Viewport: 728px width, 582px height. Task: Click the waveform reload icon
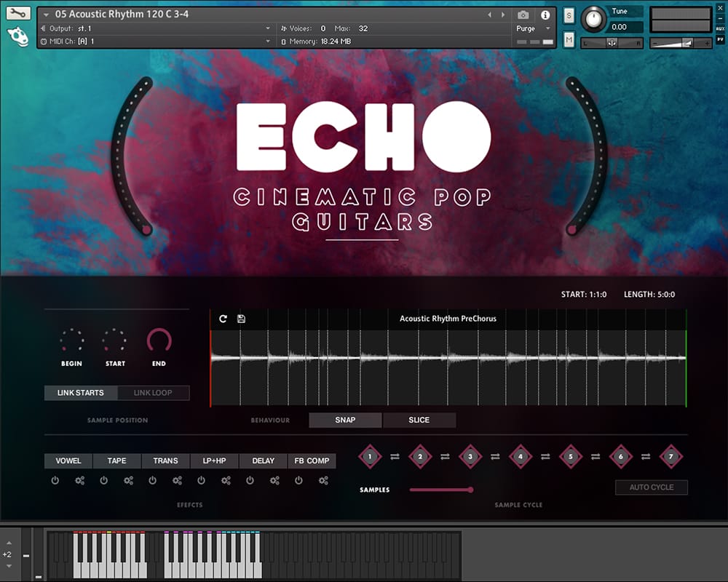pyautogui.click(x=223, y=319)
